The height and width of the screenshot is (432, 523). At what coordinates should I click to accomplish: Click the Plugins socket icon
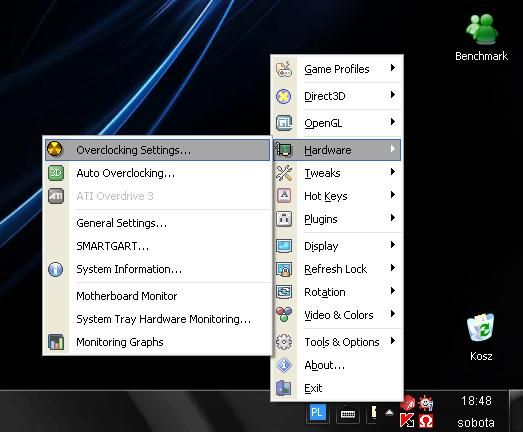[284, 219]
